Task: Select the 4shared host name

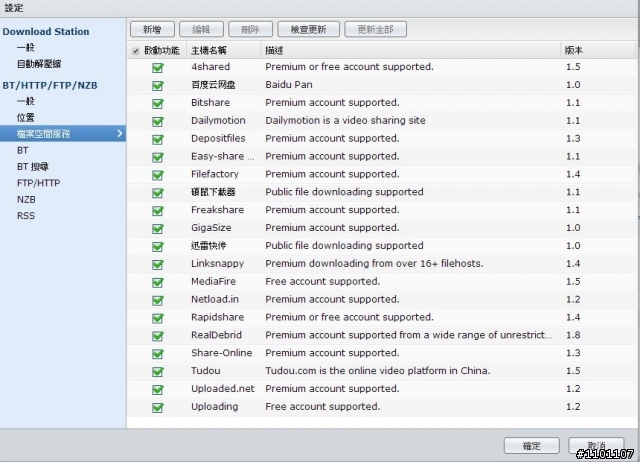Action: pos(210,67)
